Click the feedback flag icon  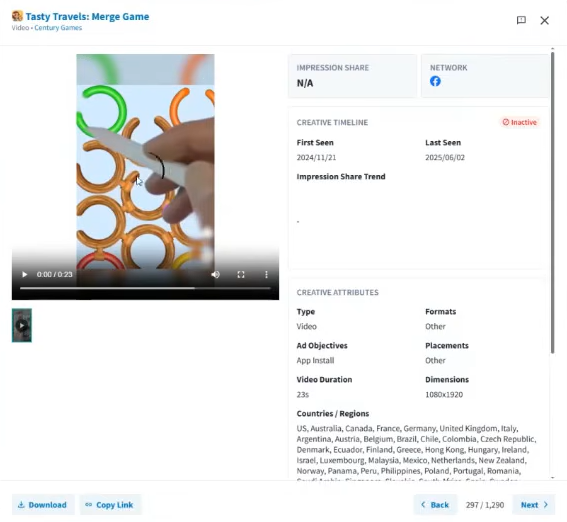[521, 20]
